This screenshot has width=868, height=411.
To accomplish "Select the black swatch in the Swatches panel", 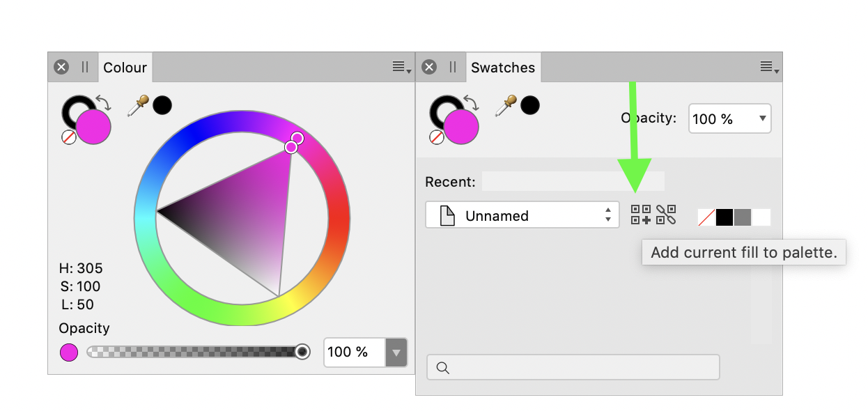I will tap(724, 217).
